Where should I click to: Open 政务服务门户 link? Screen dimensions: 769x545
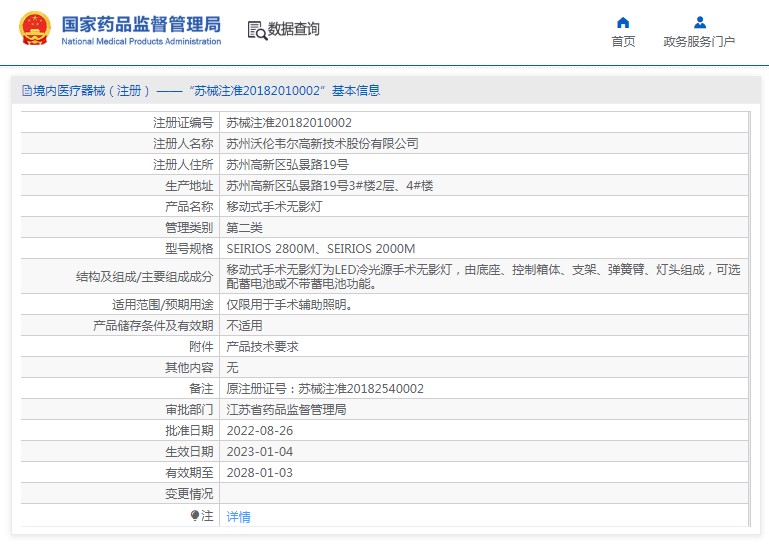click(699, 42)
